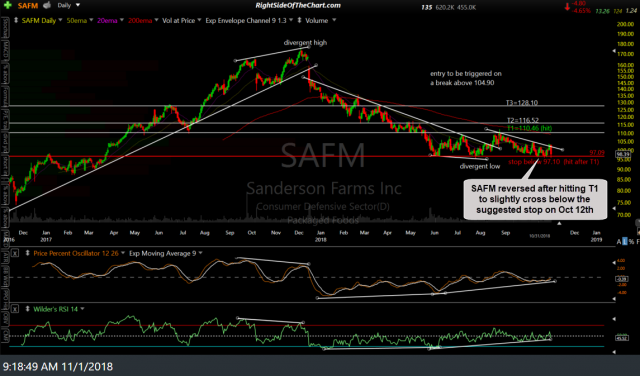Click the arrow marker at top of PPO scale
Image resolution: width=640 pixels, height=376 pixels.
614,263
